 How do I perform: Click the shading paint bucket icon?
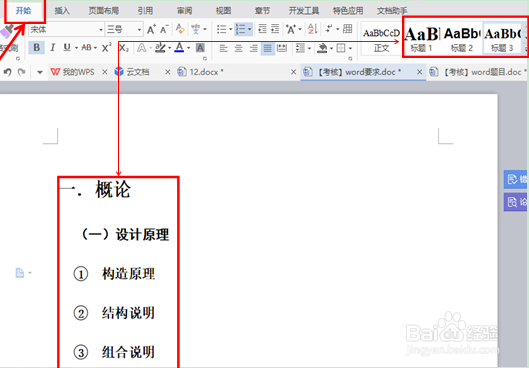pyautogui.click(x=323, y=48)
